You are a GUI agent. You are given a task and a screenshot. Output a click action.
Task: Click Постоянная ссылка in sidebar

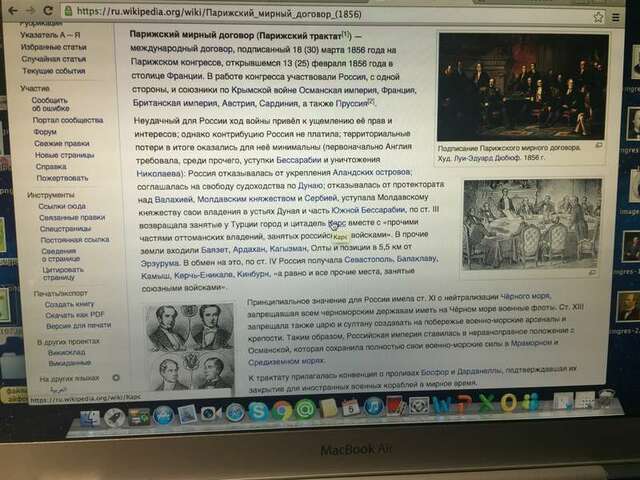(x=75, y=240)
